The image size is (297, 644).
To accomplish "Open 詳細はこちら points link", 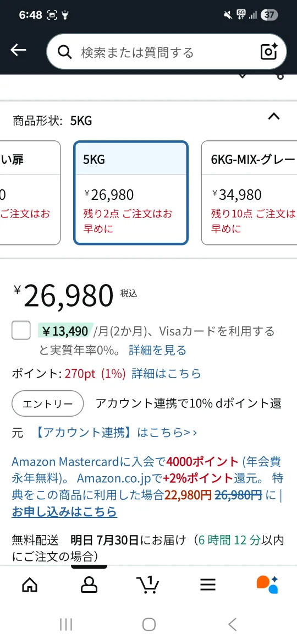I will click(x=167, y=373).
